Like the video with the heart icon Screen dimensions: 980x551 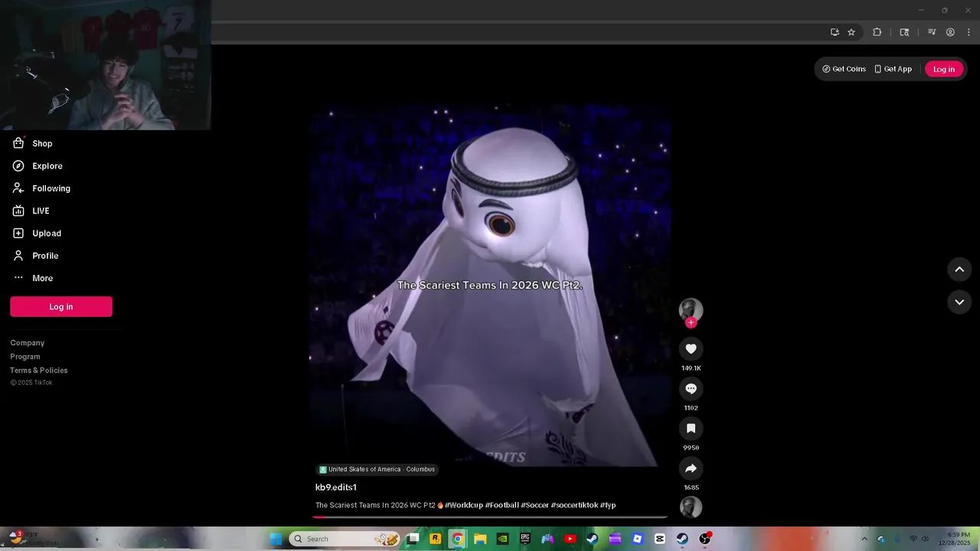(x=691, y=349)
